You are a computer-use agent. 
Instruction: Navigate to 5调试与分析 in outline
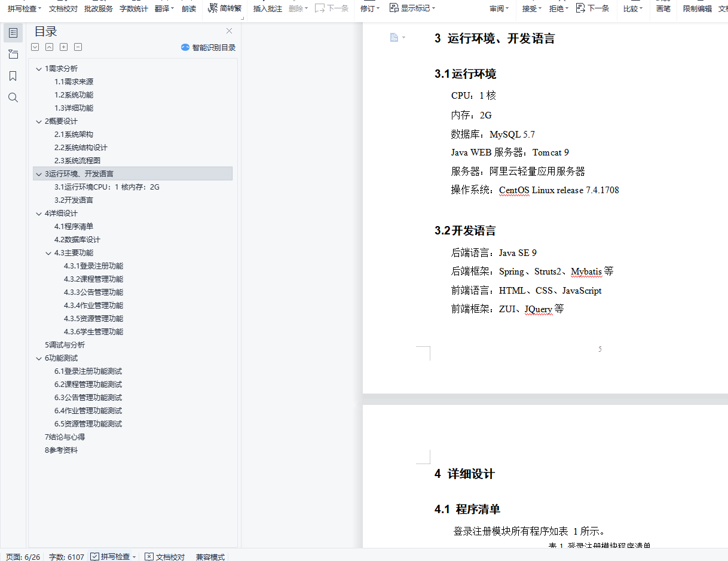click(65, 345)
